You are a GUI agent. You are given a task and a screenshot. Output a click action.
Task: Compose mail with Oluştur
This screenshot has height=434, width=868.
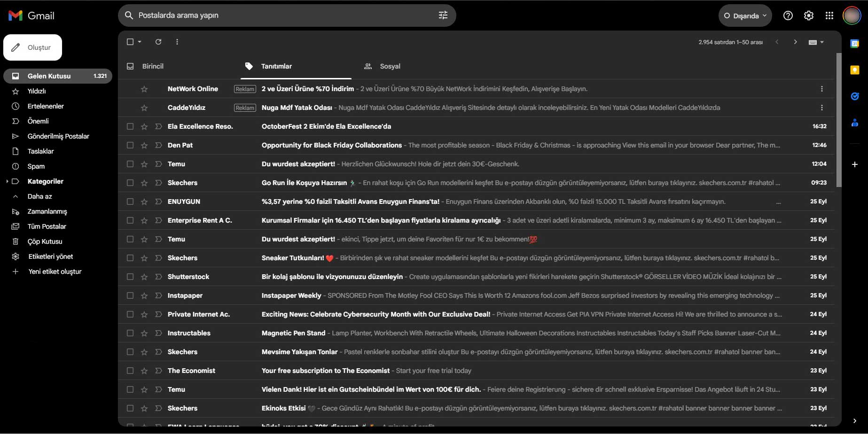coord(32,47)
